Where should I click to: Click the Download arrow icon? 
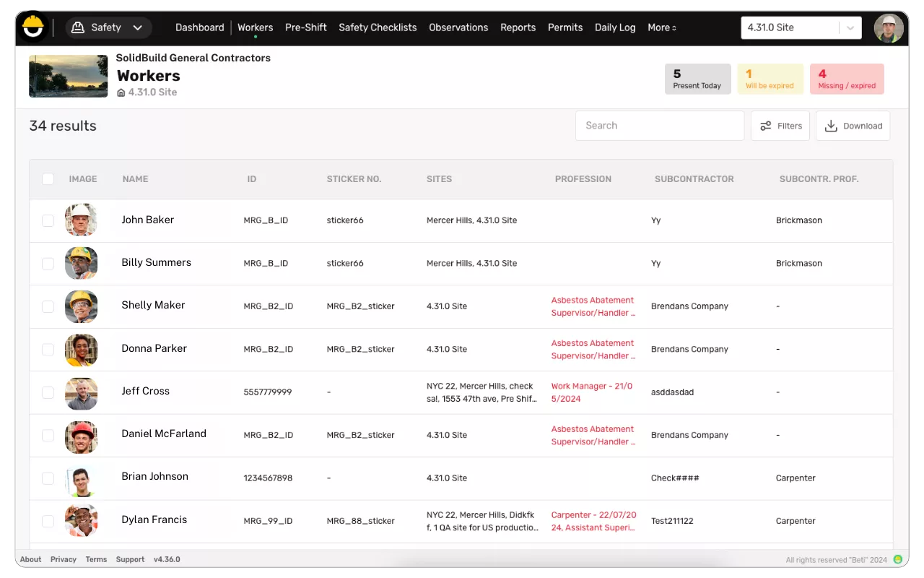831,126
